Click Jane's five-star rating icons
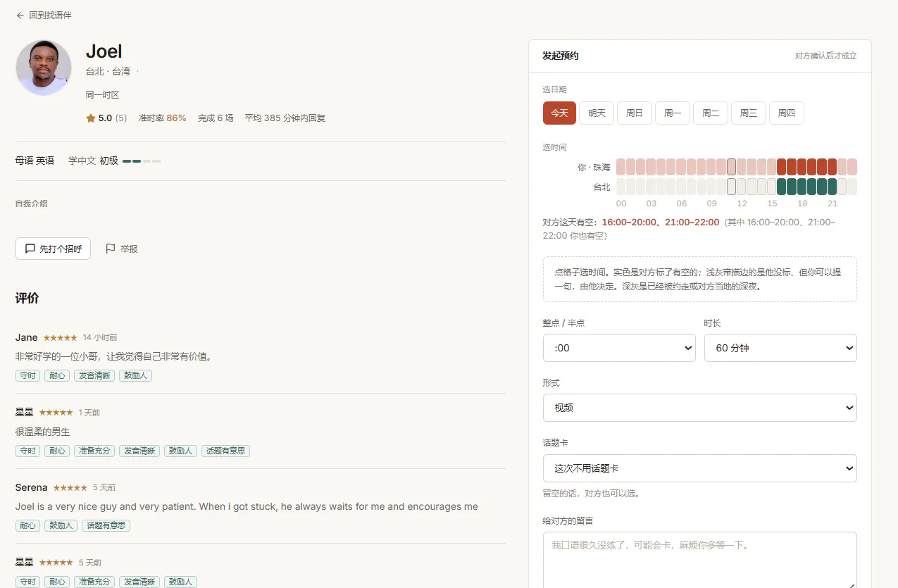Image resolution: width=898 pixels, height=588 pixels. click(x=60, y=338)
